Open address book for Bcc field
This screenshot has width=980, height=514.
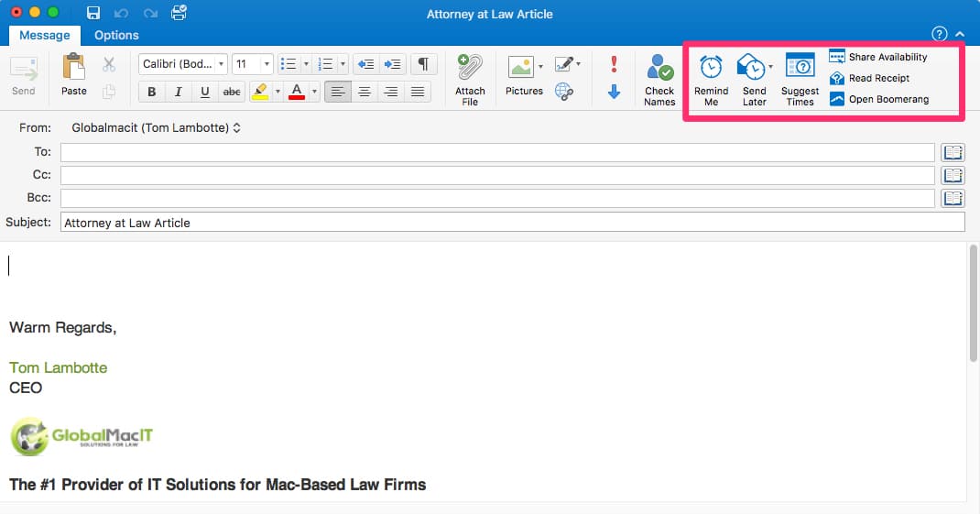pyautogui.click(x=953, y=198)
